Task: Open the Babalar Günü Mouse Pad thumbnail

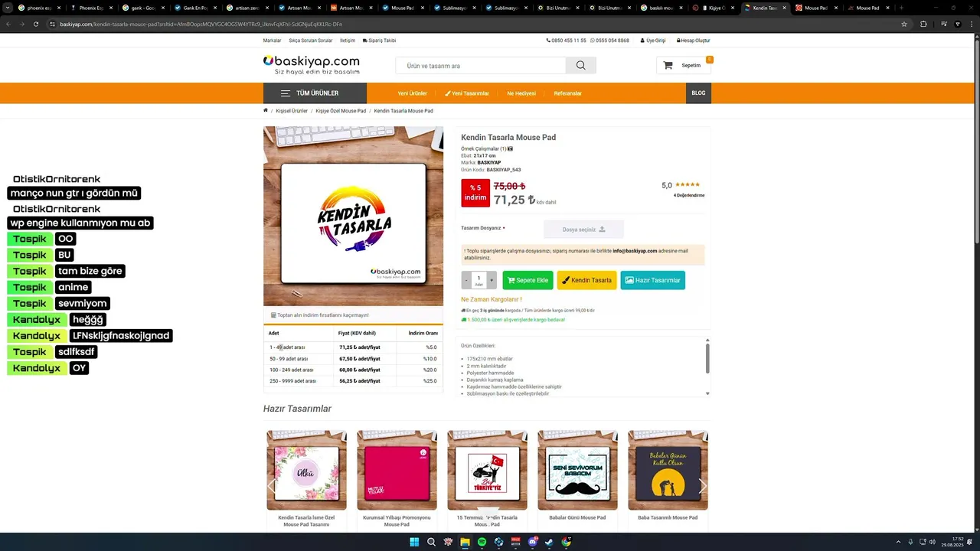Action: pyautogui.click(x=577, y=470)
